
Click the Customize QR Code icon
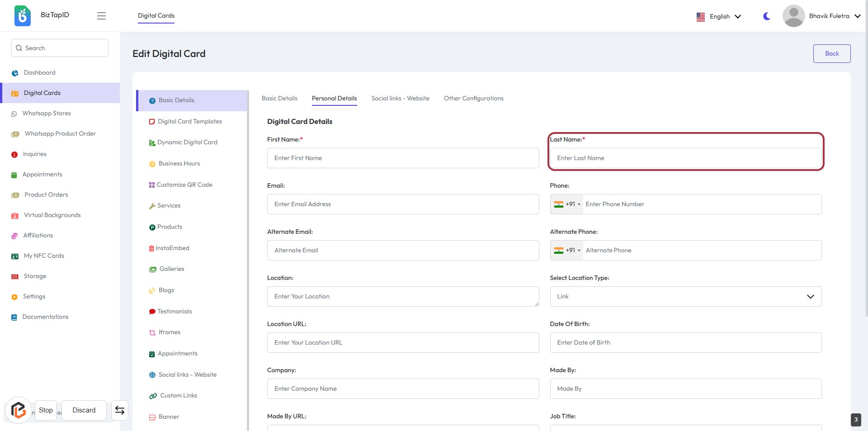click(152, 185)
